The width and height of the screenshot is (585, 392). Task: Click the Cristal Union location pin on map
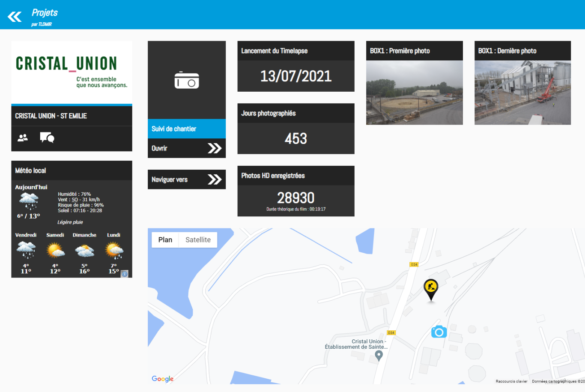pyautogui.click(x=379, y=355)
